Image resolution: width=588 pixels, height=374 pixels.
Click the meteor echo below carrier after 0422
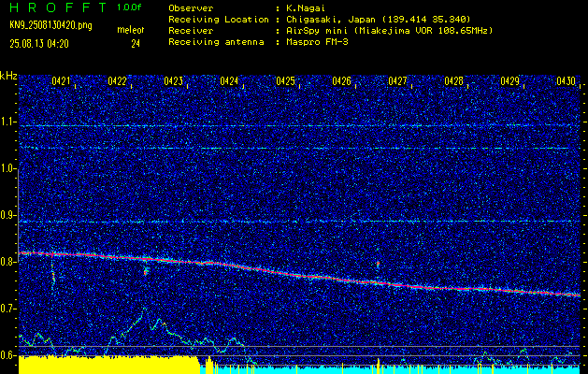click(x=146, y=269)
